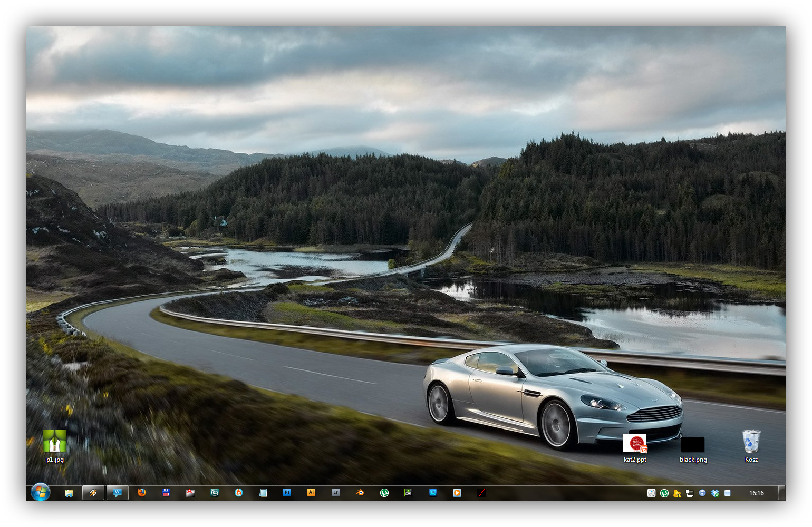The image size is (812, 527).
Task: Open the blue floppy disk taskbar icon
Action: [x=166, y=493]
